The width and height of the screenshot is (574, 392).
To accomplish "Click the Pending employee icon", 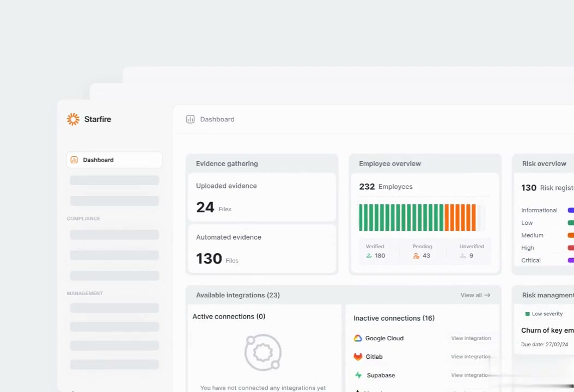I will pos(416,256).
